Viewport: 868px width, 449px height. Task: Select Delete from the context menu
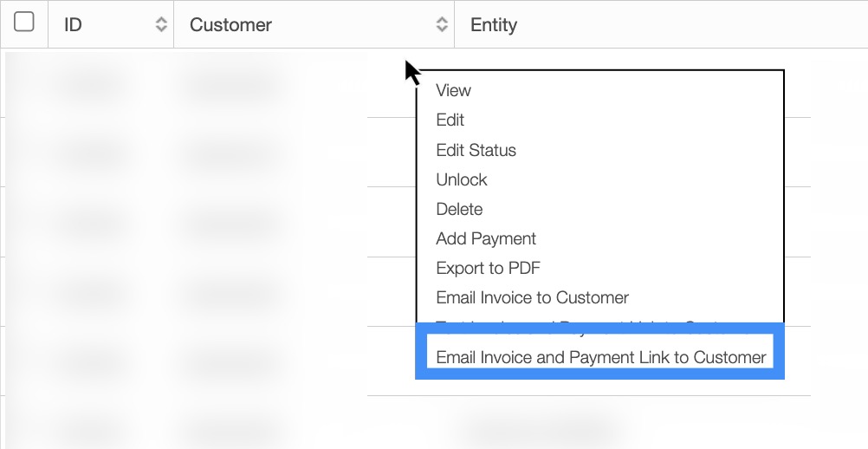point(459,209)
